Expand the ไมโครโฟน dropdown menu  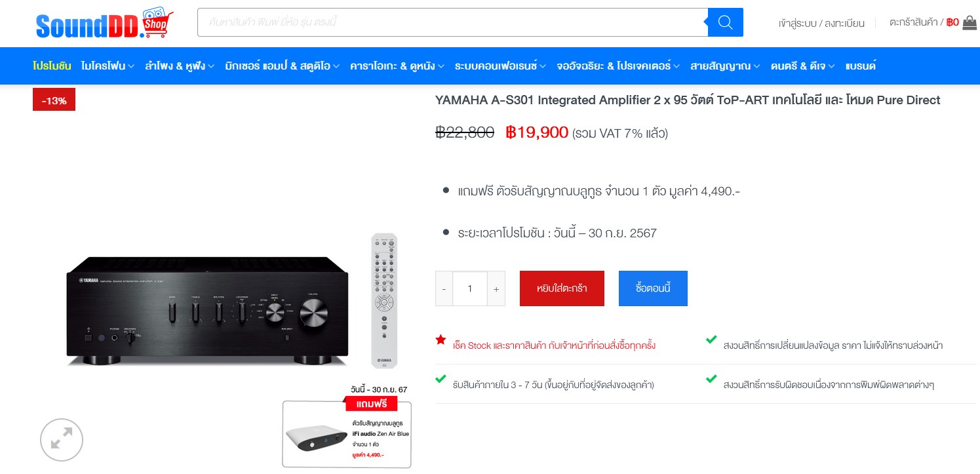pos(108,66)
